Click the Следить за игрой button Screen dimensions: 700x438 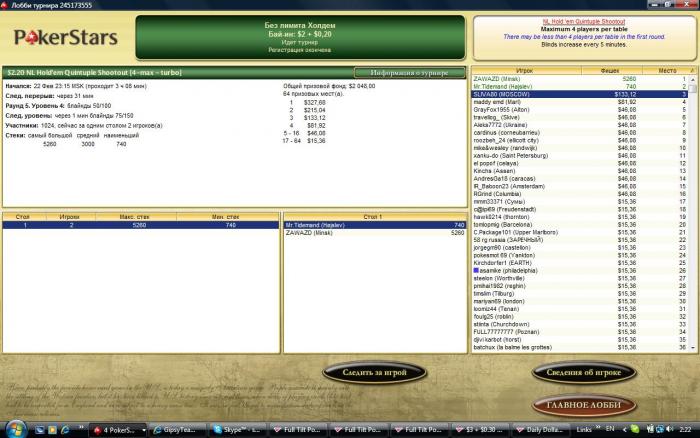tap(374, 372)
